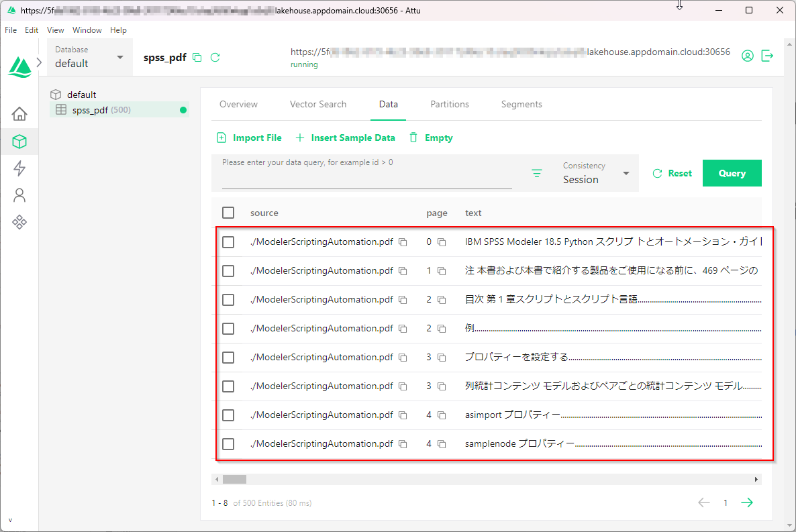The width and height of the screenshot is (796, 532).
Task: Open the Help menu
Action: coord(118,30)
